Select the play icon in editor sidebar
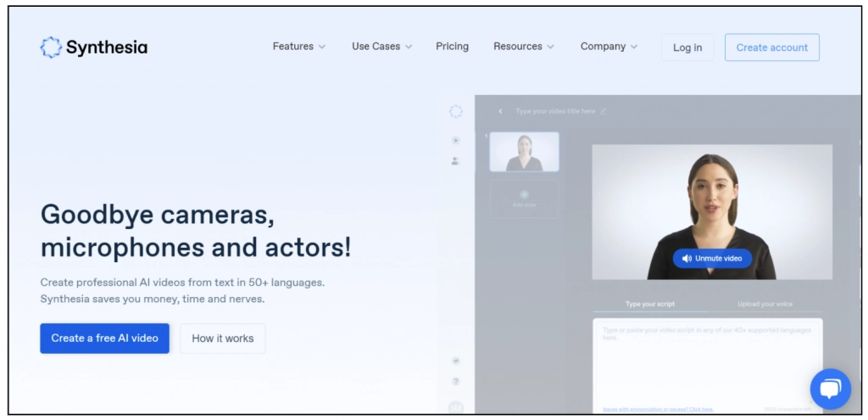 456,140
